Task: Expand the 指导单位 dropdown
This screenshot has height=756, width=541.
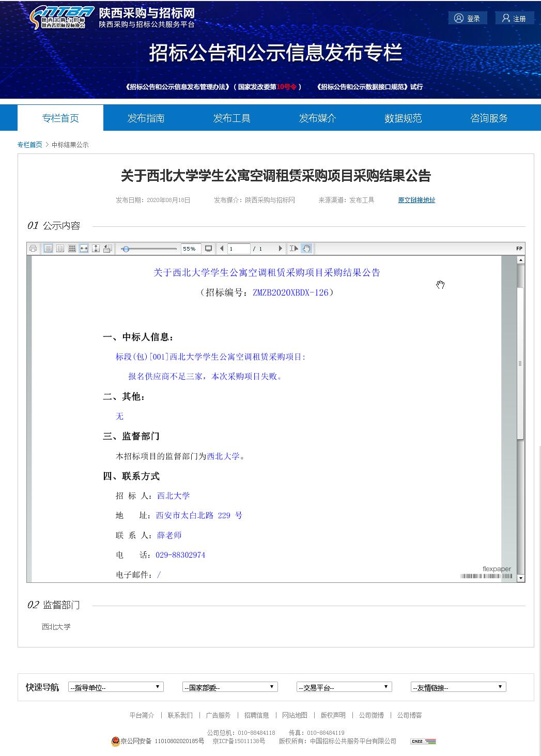Action: tap(116, 687)
